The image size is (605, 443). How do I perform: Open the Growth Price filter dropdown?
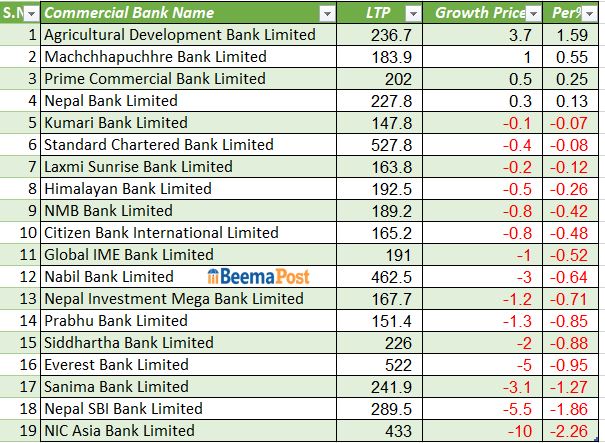(534, 13)
